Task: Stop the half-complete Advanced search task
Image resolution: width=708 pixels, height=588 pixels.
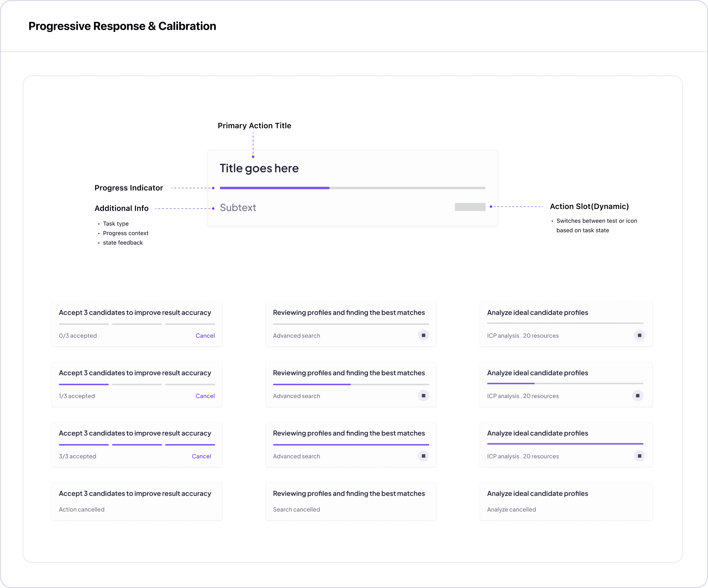Action: point(423,396)
